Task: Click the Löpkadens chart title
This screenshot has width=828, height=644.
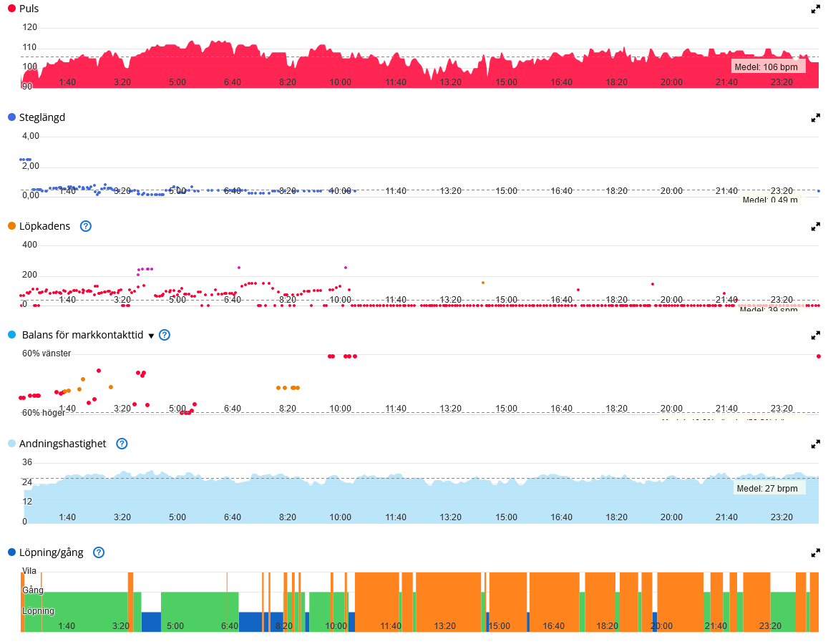Action: pyautogui.click(x=45, y=226)
